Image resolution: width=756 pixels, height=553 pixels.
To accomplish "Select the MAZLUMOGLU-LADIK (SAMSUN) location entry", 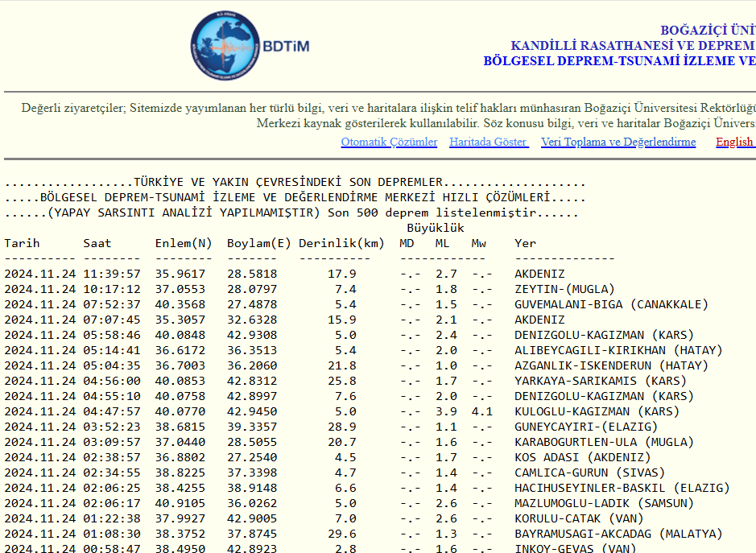I will point(604,503).
